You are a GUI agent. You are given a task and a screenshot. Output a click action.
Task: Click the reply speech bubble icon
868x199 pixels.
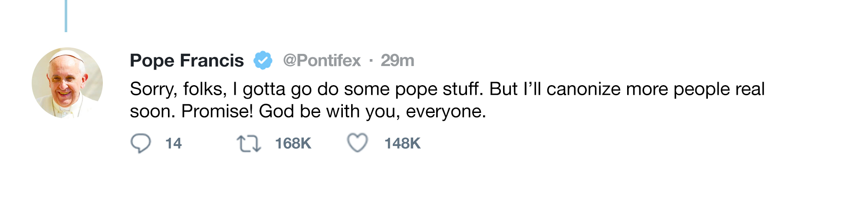(x=141, y=143)
